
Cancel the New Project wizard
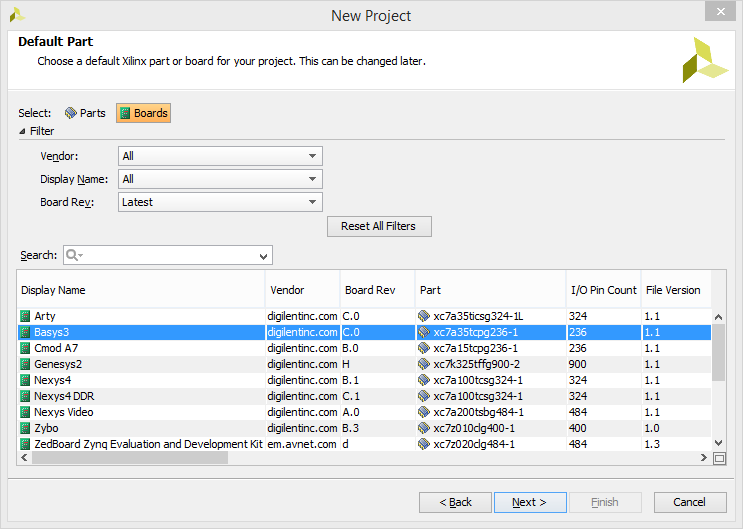690,502
